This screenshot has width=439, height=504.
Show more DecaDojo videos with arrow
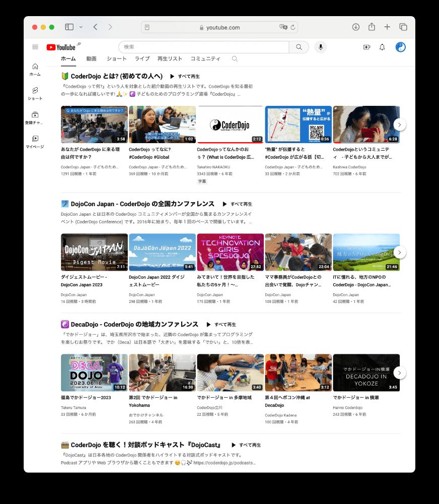pyautogui.click(x=400, y=373)
